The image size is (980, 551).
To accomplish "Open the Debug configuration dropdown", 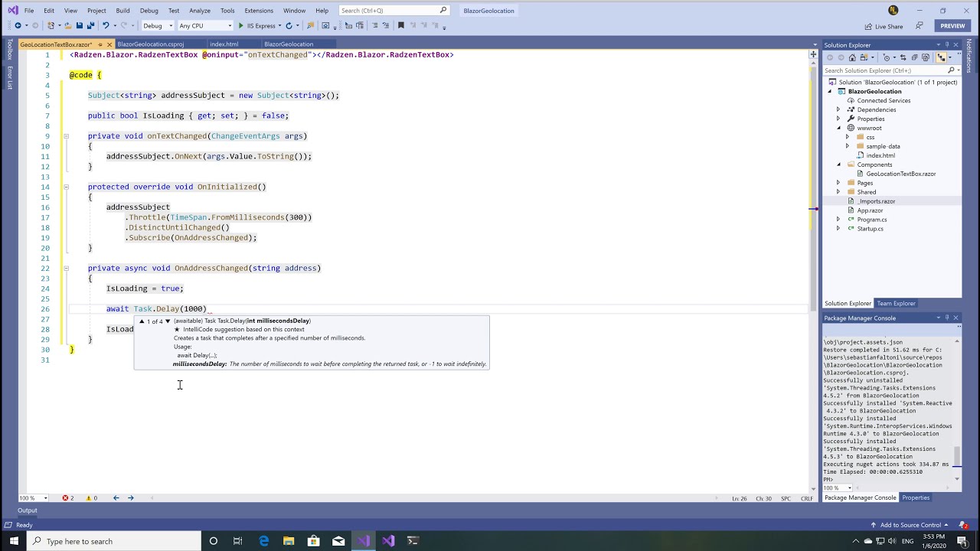I will coord(158,25).
